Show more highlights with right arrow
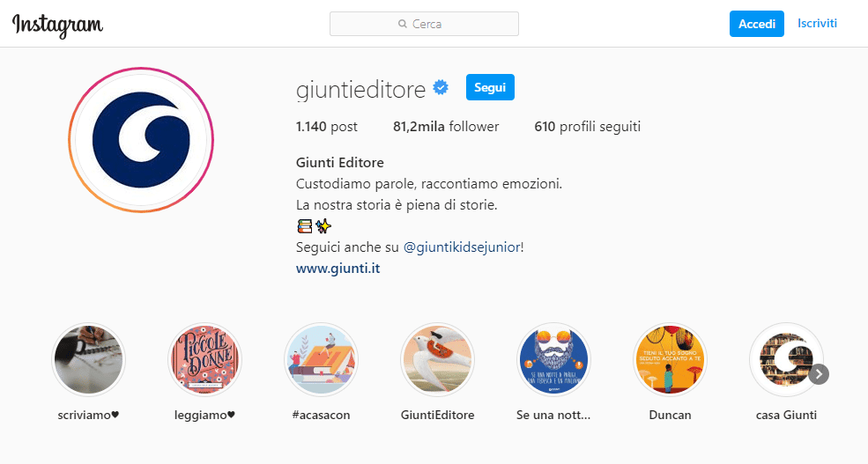The width and height of the screenshot is (868, 464). (x=819, y=374)
